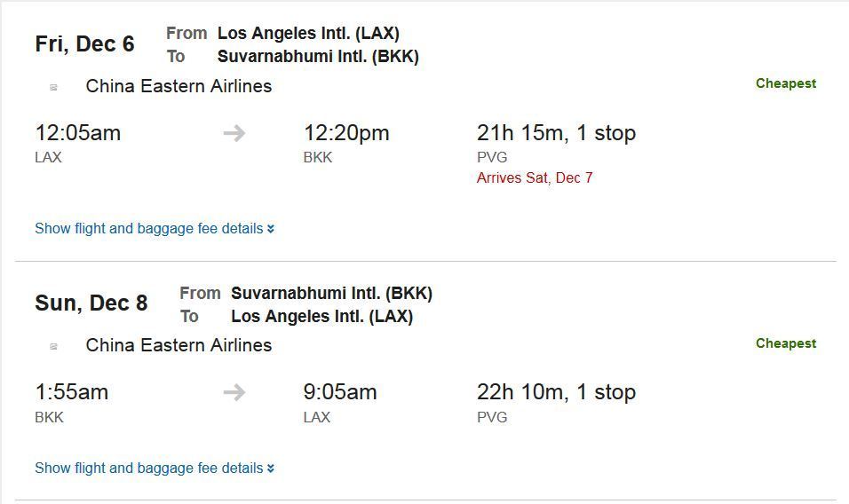Click the 1:55am BKK departure time
The width and height of the screenshot is (849, 504).
(x=71, y=392)
